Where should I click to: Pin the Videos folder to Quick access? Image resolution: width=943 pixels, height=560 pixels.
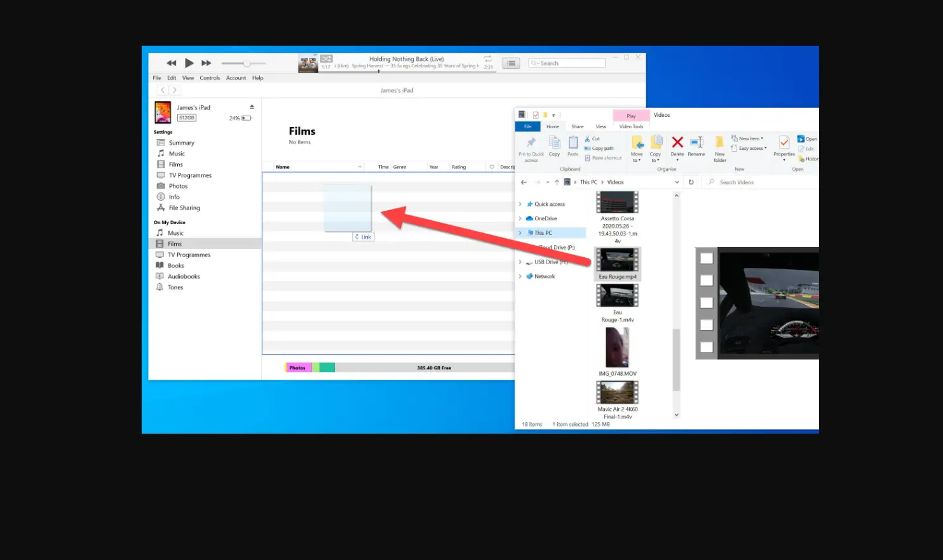click(x=531, y=149)
